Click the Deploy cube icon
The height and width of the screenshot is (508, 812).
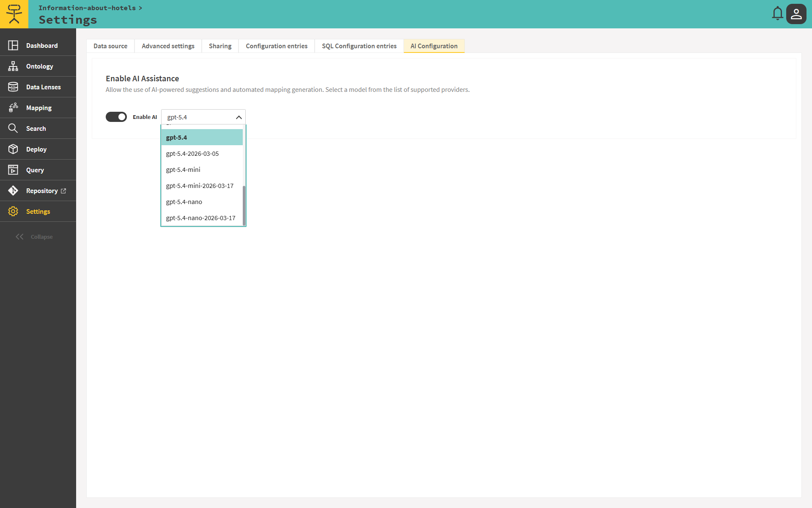click(x=13, y=149)
